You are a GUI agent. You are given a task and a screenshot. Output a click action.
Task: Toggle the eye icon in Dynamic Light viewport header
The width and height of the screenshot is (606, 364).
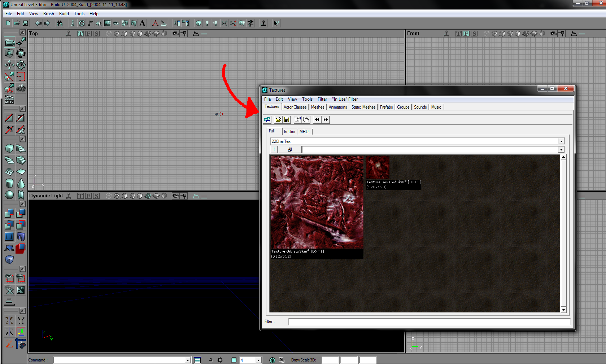tap(175, 196)
